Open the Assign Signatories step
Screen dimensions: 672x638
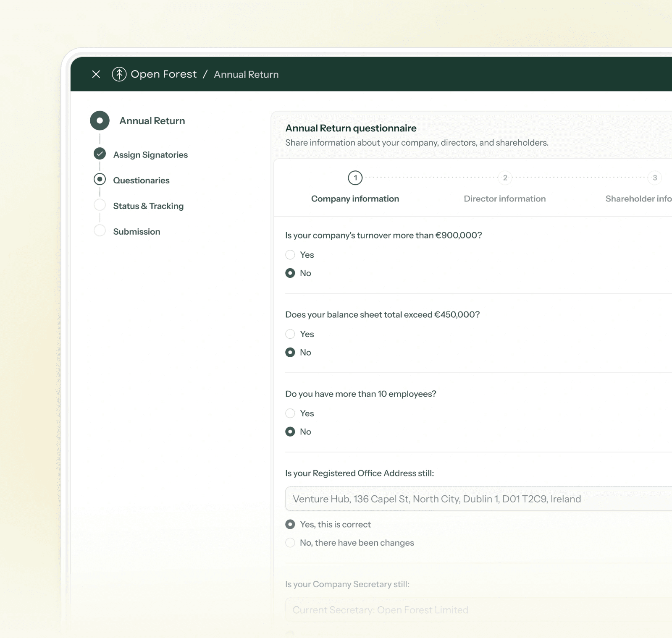(x=150, y=155)
